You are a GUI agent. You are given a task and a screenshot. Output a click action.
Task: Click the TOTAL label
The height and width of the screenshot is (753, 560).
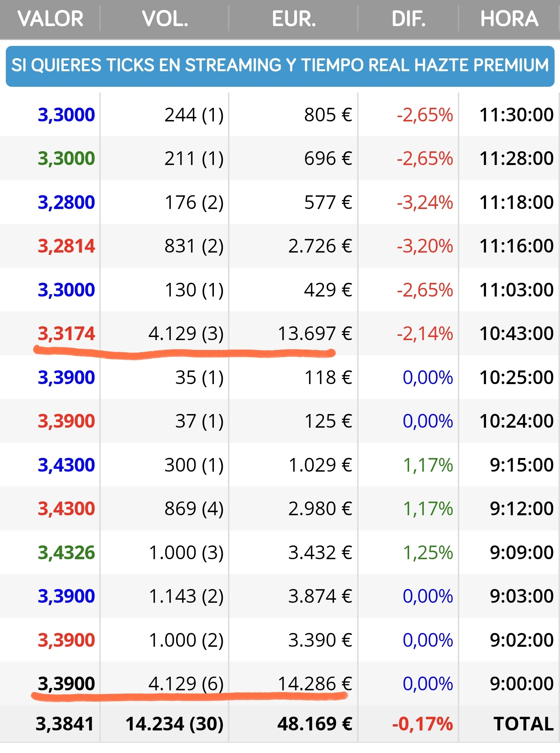click(523, 724)
